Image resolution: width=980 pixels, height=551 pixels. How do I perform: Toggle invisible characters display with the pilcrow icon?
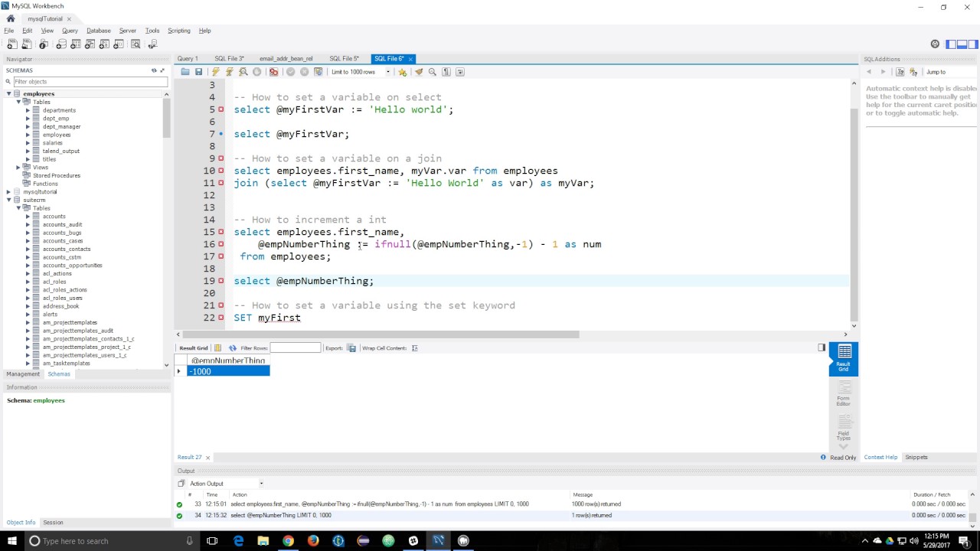[446, 71]
